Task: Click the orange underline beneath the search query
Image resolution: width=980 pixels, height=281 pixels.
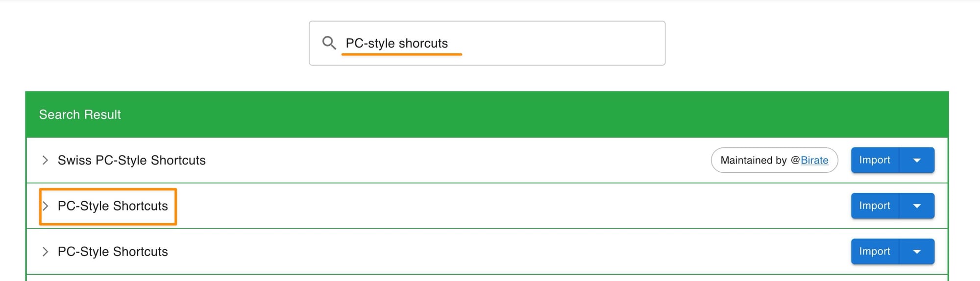Action: (401, 54)
